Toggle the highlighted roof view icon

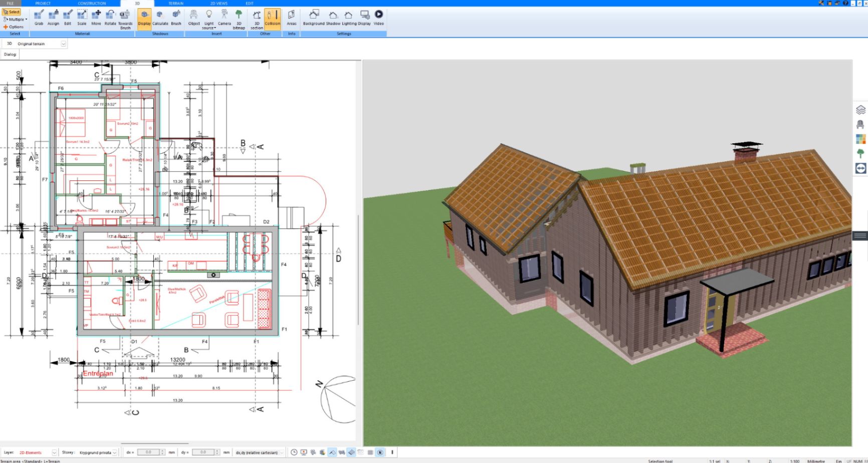332,452
